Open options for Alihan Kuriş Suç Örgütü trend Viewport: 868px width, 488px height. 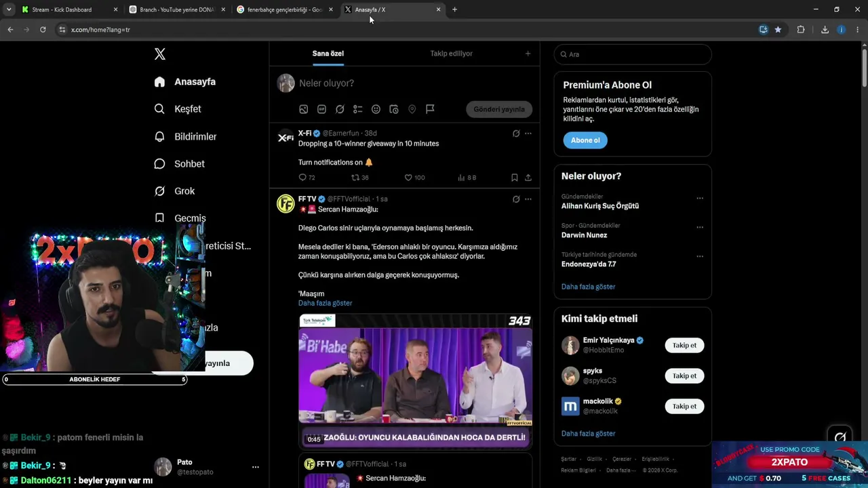[700, 199]
